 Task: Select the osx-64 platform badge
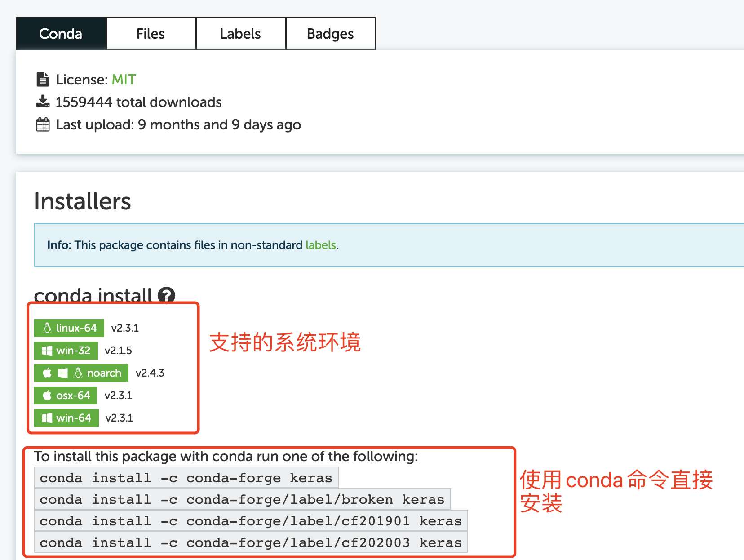point(66,396)
